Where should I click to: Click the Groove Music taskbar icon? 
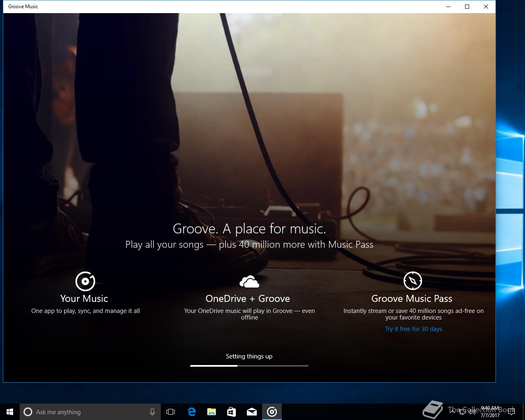(x=272, y=412)
